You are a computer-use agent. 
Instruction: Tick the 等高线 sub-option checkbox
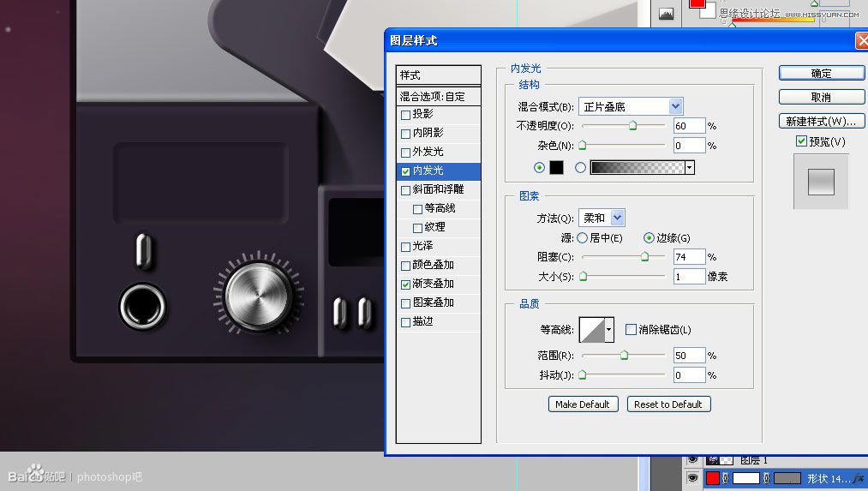click(x=418, y=209)
